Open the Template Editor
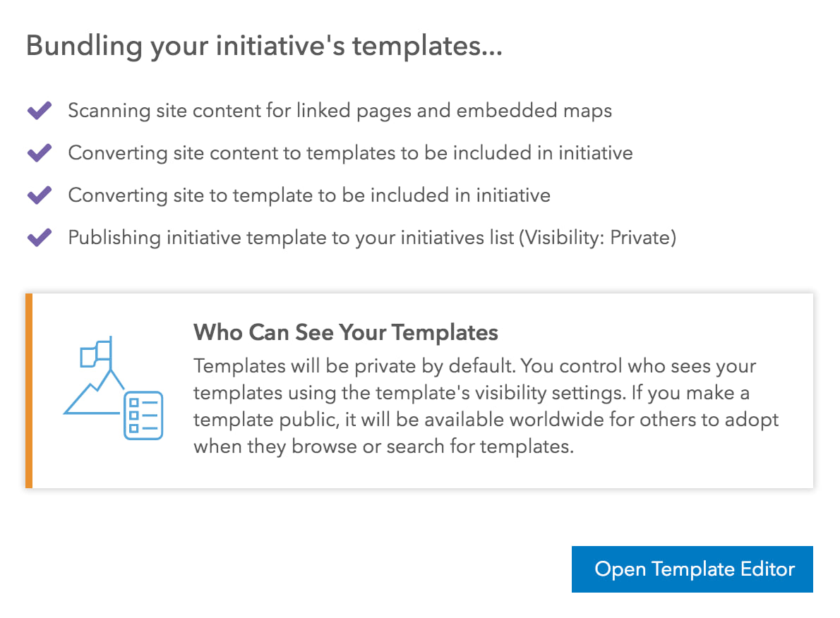 [x=692, y=569]
